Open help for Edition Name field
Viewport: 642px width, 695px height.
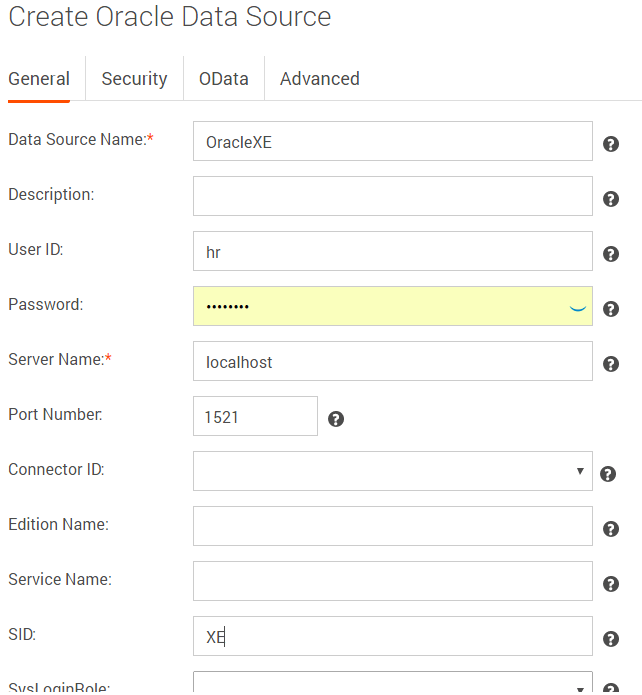[611, 529]
